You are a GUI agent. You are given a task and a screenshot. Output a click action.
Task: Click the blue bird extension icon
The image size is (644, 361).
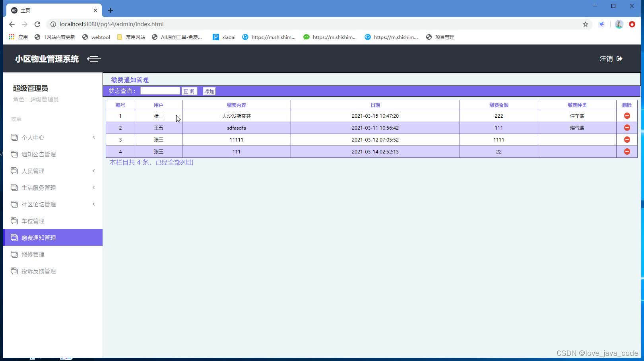[602, 24]
